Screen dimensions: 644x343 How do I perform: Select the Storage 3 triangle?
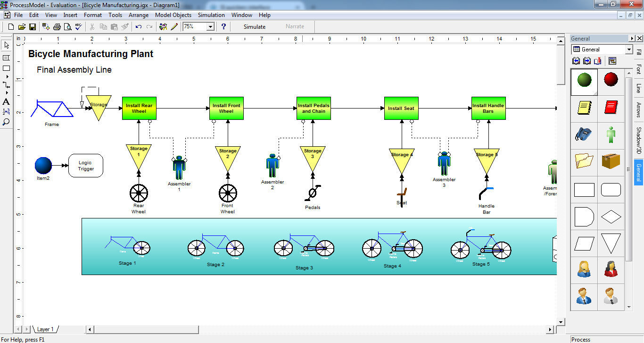313,159
